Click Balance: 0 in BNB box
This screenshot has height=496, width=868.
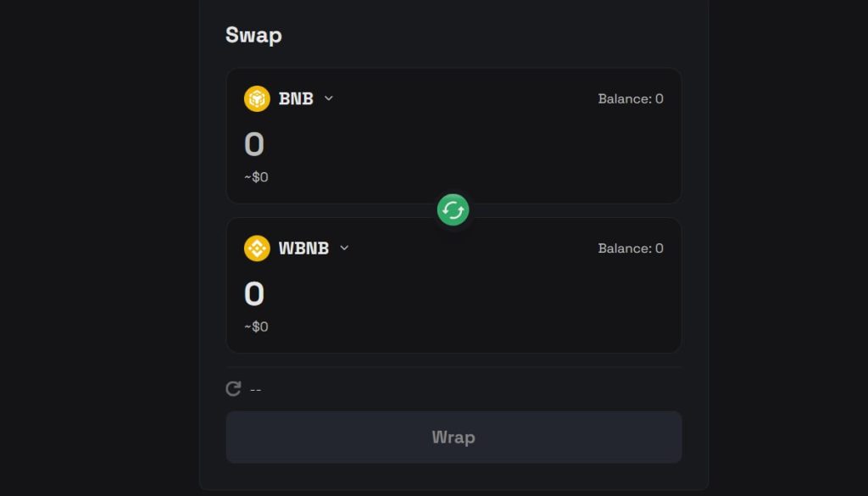(x=631, y=98)
